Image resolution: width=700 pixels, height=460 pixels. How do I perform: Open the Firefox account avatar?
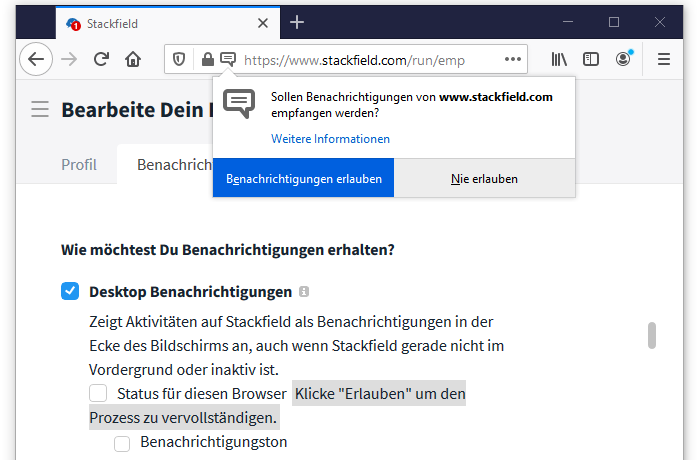point(623,59)
